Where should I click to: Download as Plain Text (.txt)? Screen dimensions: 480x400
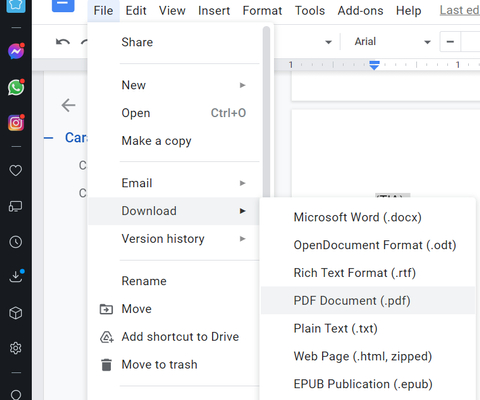(368, 329)
